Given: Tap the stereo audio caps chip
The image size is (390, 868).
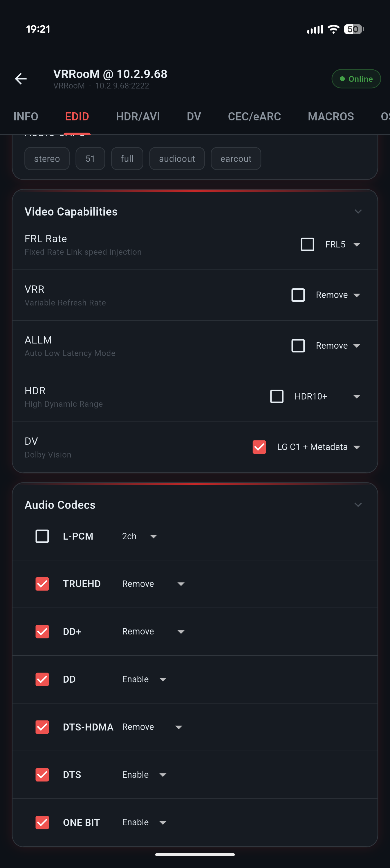Looking at the screenshot, I should coord(47,159).
